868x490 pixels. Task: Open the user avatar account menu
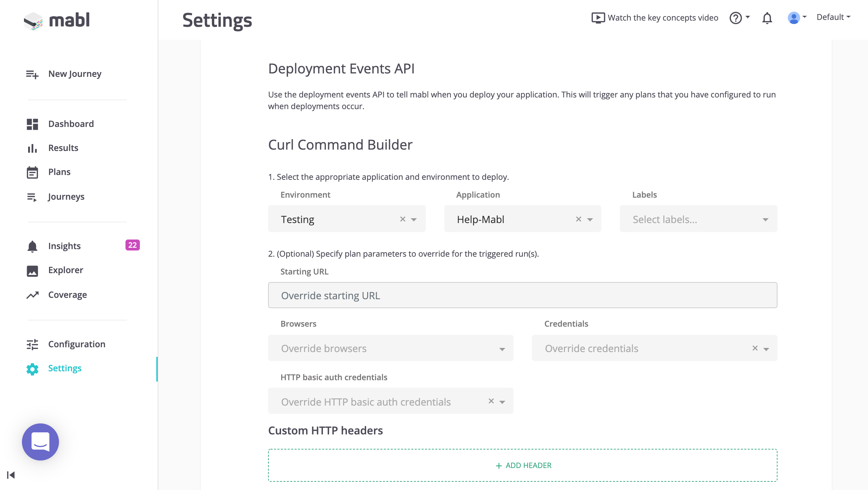[794, 18]
